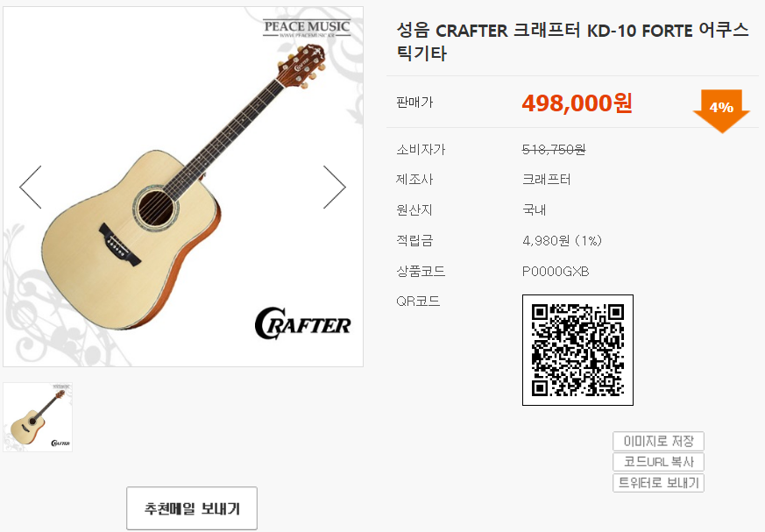The width and height of the screenshot is (765, 532).
Task: Click the product code P0000GXB
Action: pyautogui.click(x=556, y=272)
